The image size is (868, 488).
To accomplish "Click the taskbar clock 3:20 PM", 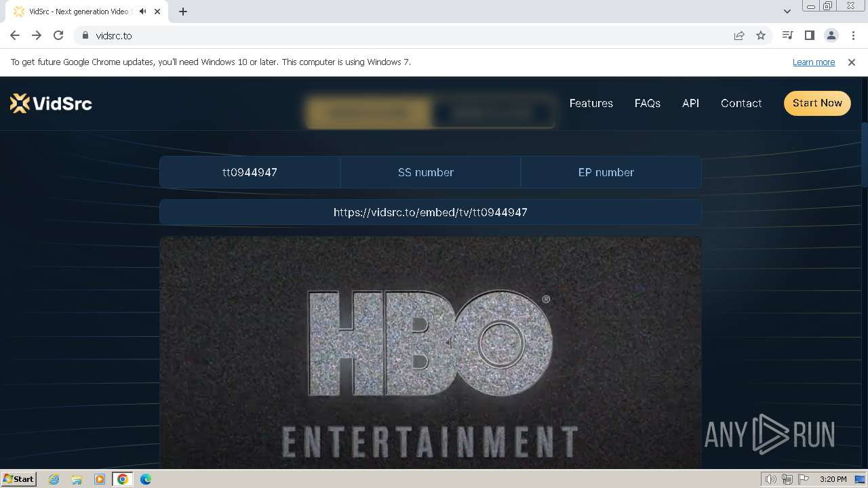I will [833, 479].
